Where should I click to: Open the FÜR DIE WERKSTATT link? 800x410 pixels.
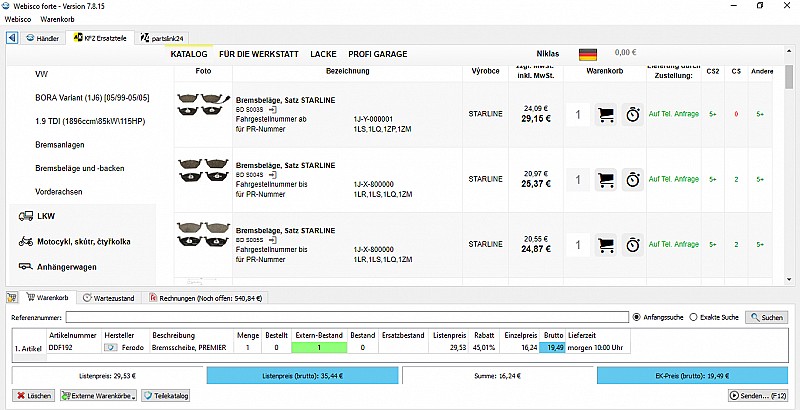[x=258, y=53]
